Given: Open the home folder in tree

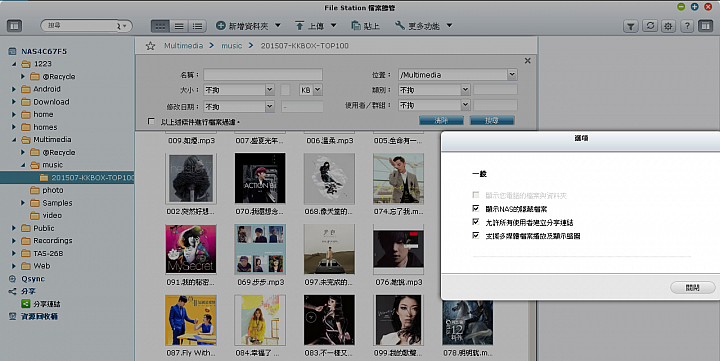Looking at the screenshot, I should point(43,114).
